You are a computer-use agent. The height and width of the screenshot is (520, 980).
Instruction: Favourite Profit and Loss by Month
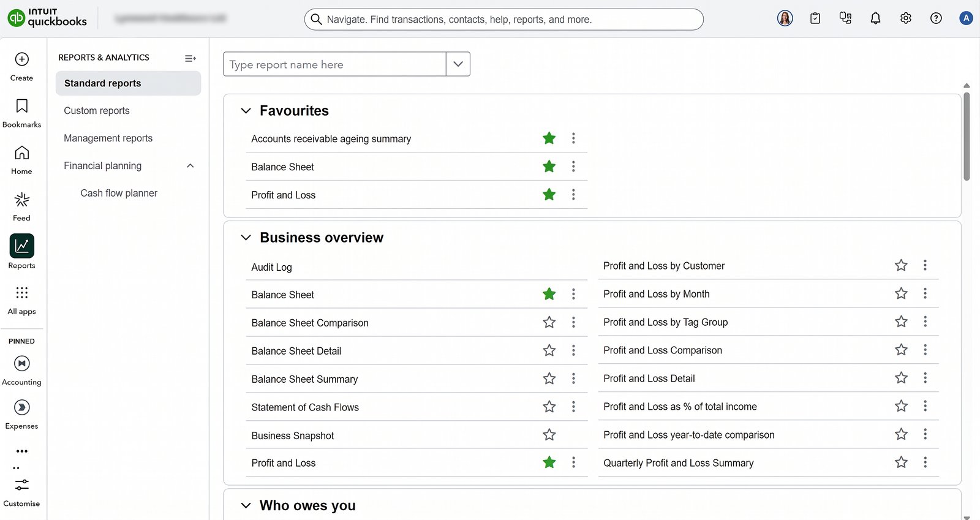pos(901,293)
